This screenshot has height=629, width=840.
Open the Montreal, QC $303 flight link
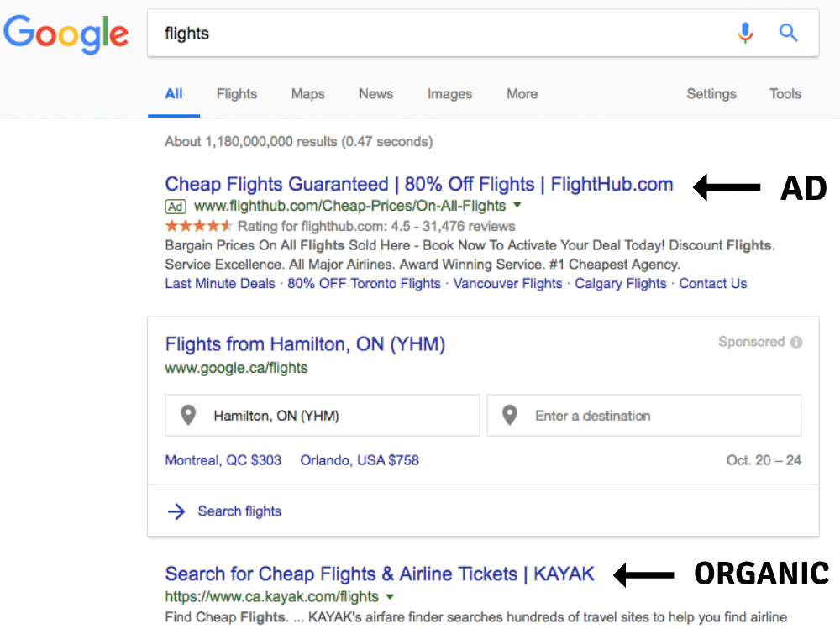[x=223, y=460]
